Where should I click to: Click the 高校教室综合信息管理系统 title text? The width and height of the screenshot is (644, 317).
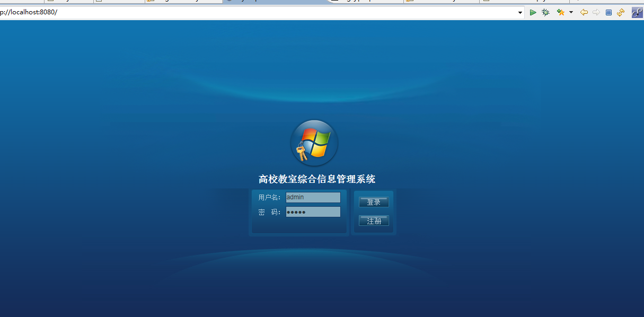(317, 179)
